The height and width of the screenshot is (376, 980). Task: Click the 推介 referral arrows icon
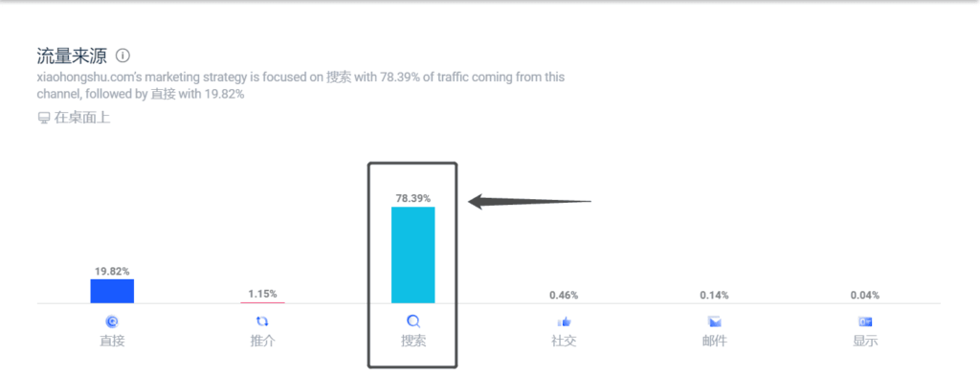[262, 321]
